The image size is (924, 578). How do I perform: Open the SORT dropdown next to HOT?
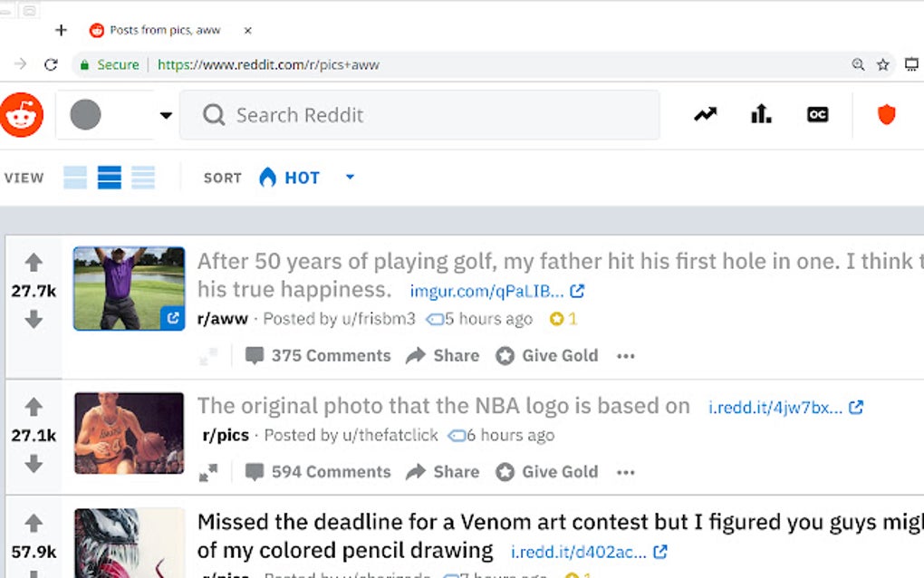click(350, 178)
